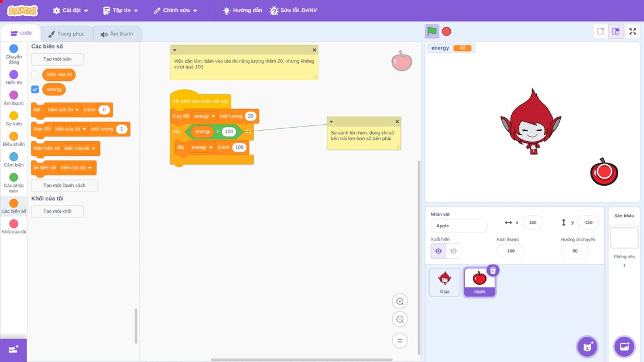Choose a new backdrop

click(x=624, y=346)
